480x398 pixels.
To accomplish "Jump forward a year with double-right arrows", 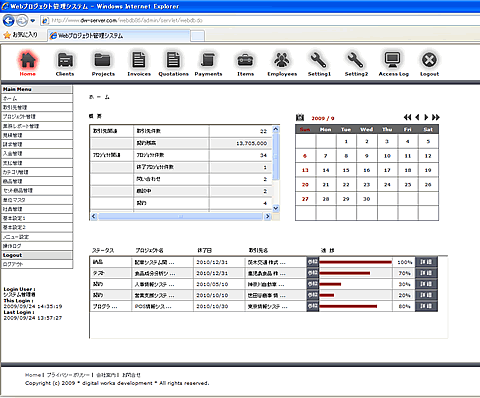I will [x=436, y=117].
